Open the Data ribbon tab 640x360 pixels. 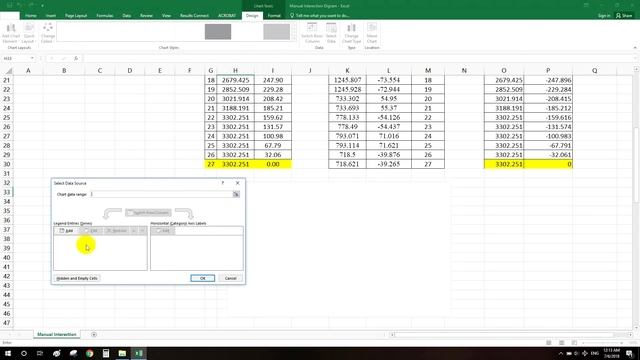tap(127, 16)
